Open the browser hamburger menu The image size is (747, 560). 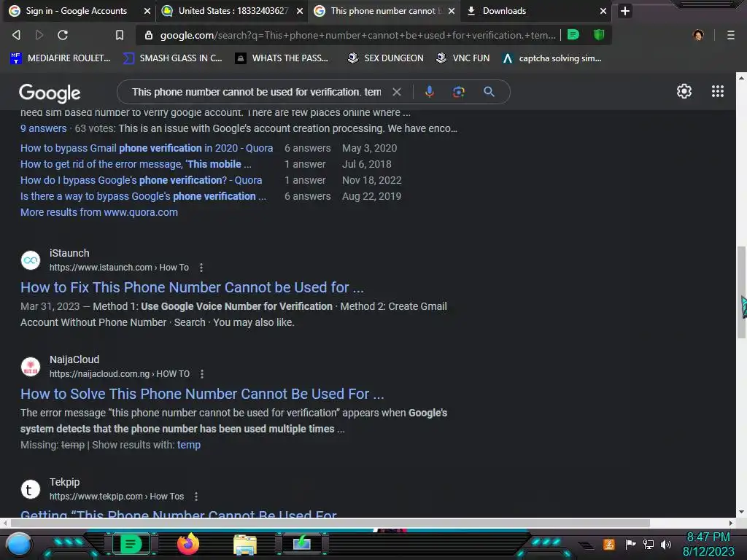point(730,35)
